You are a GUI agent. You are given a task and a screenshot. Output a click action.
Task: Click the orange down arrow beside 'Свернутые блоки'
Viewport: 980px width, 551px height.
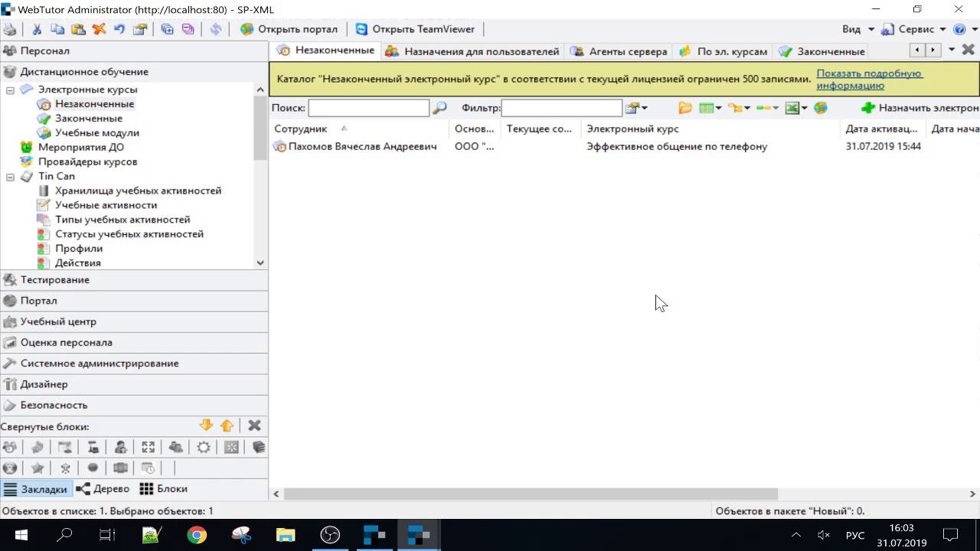(x=206, y=425)
